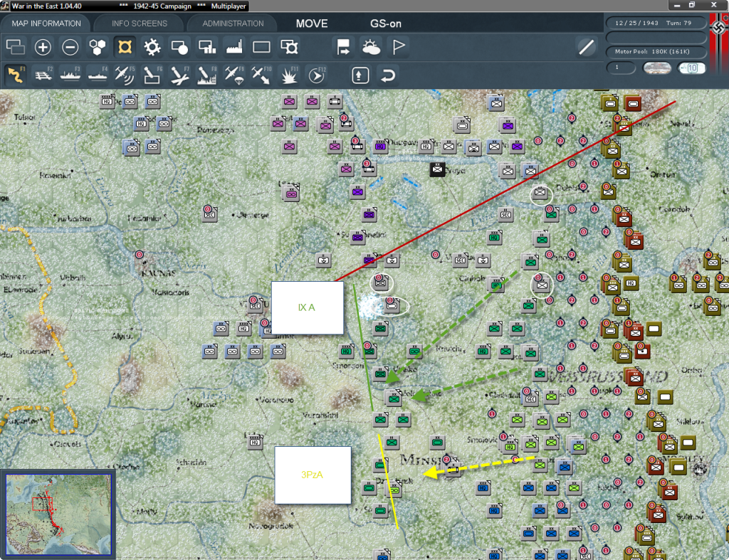Click the curved return arrow icon
729x560 pixels.
[x=388, y=75]
